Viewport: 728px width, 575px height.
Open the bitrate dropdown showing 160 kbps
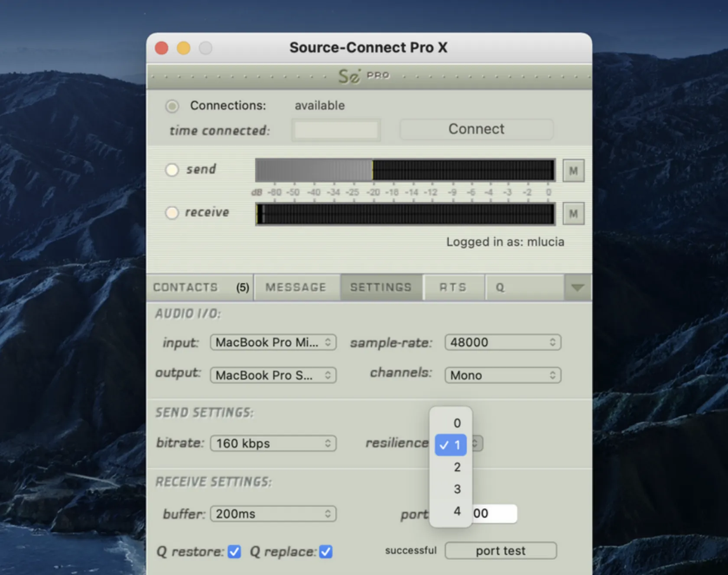[x=273, y=443]
